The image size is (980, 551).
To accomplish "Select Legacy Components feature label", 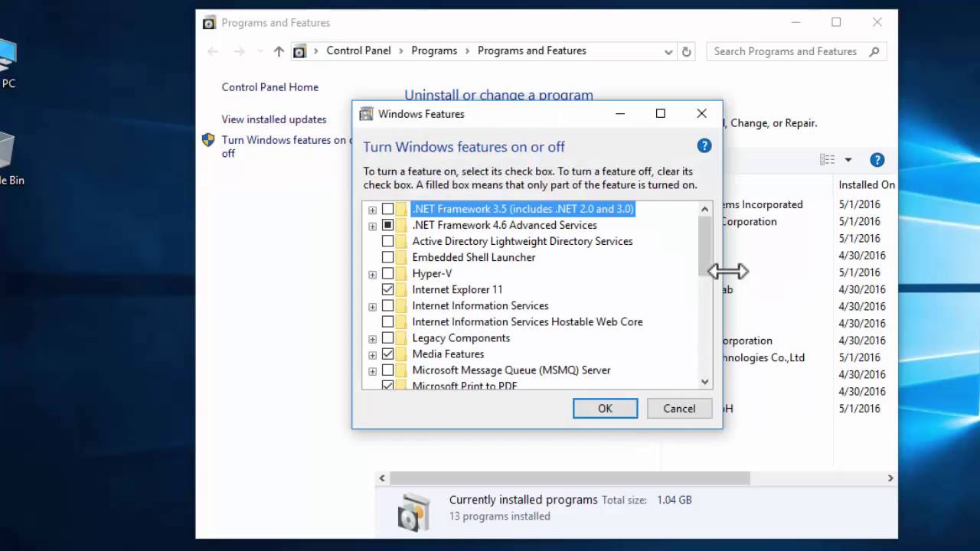I will (461, 337).
